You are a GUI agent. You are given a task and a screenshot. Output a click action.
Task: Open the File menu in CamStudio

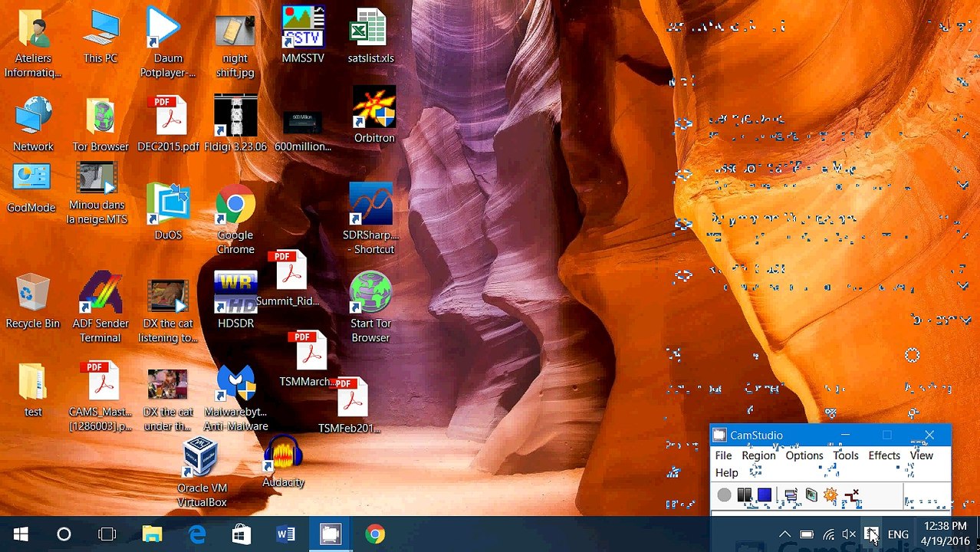723,455
